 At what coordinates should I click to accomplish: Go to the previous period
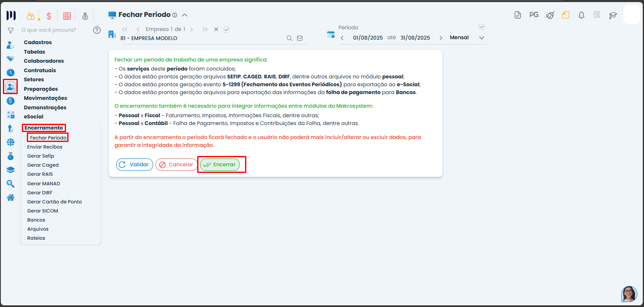point(342,38)
